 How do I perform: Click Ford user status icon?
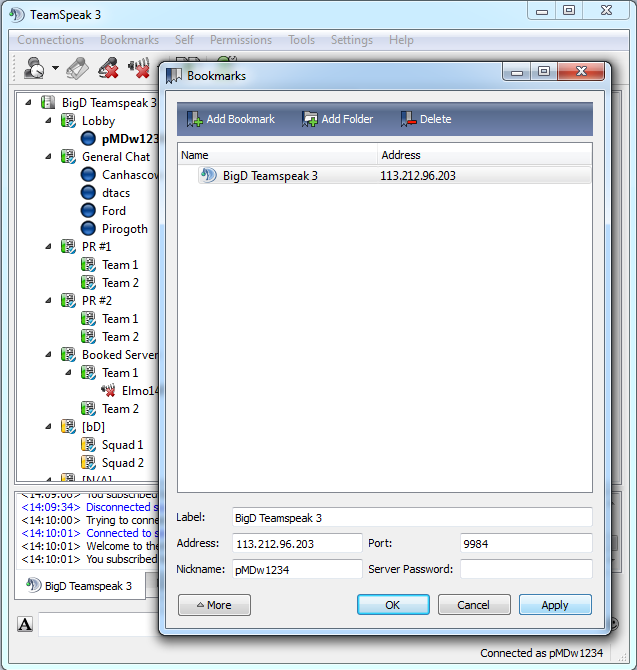click(x=88, y=210)
